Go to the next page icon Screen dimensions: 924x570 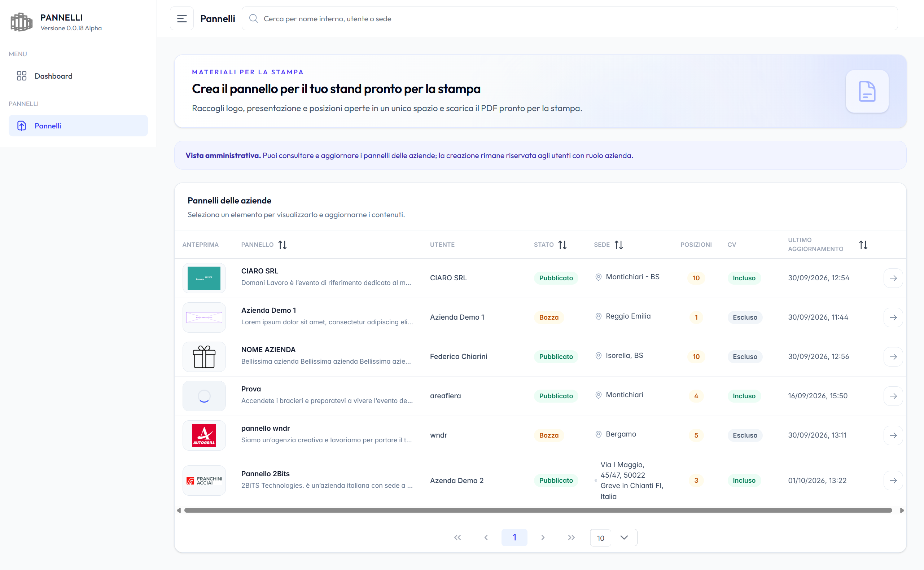tap(543, 538)
